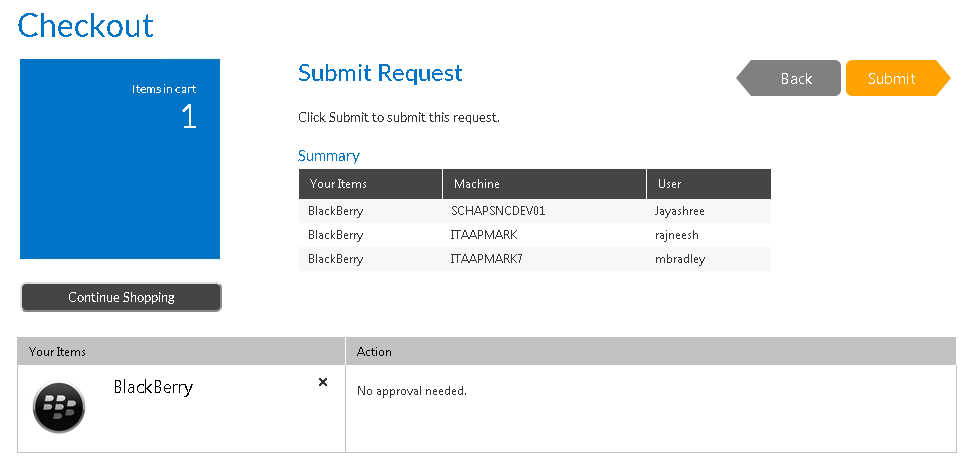The image size is (961, 458).
Task: Click the user rajneesh in the summary
Action: coord(677,235)
